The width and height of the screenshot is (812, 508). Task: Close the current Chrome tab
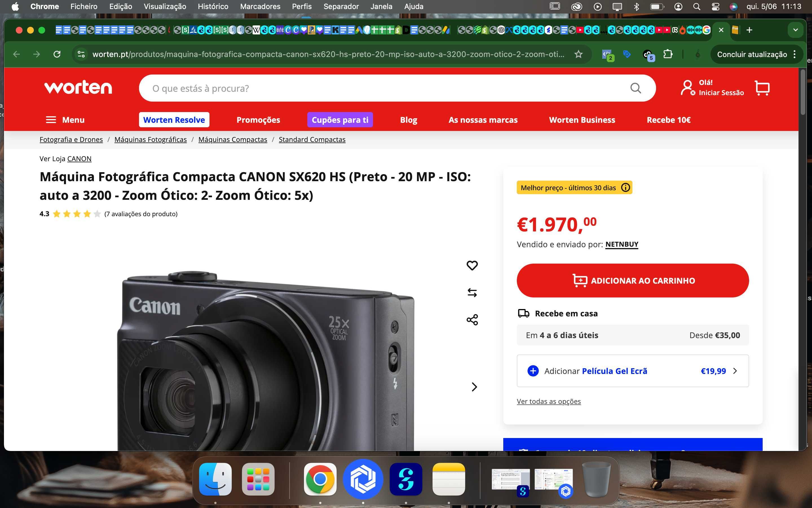721,30
